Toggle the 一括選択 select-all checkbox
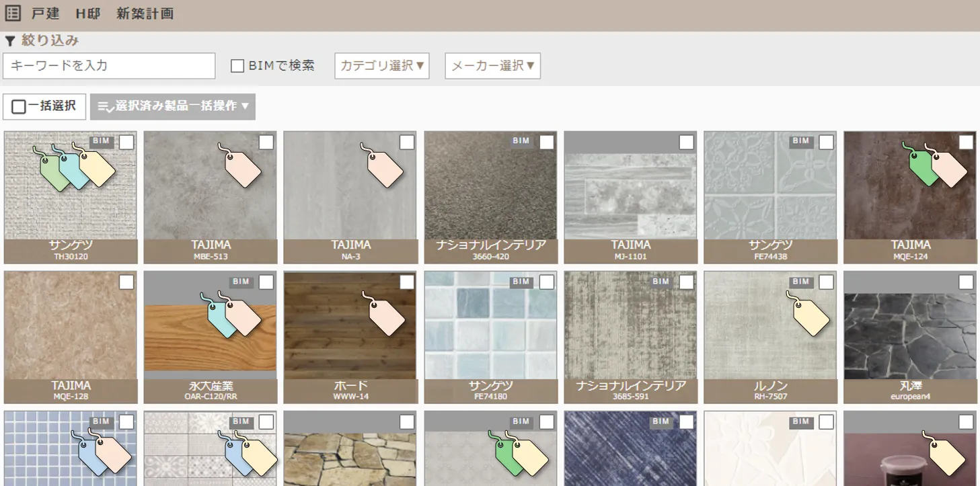This screenshot has width=980, height=486. (19, 106)
